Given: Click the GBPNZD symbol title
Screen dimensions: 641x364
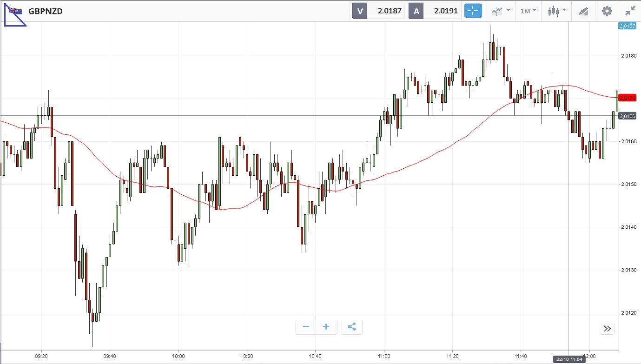Looking at the screenshot, I should coord(46,11).
